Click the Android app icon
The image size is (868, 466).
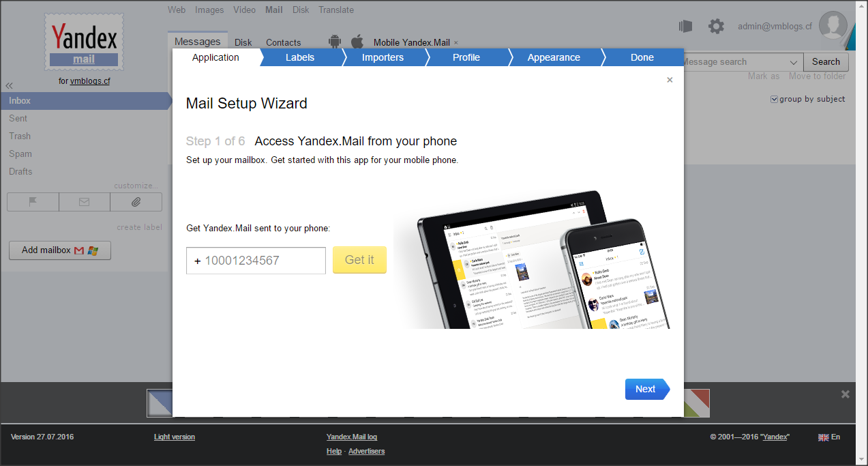(x=334, y=42)
